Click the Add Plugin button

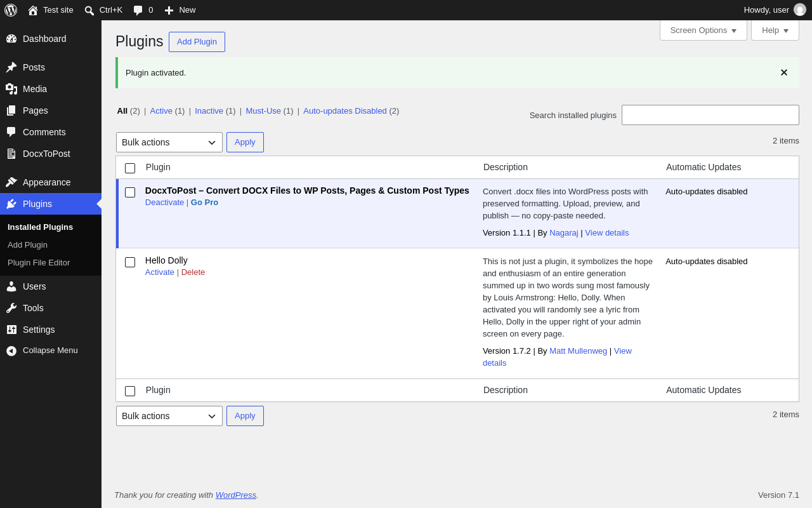click(x=197, y=42)
